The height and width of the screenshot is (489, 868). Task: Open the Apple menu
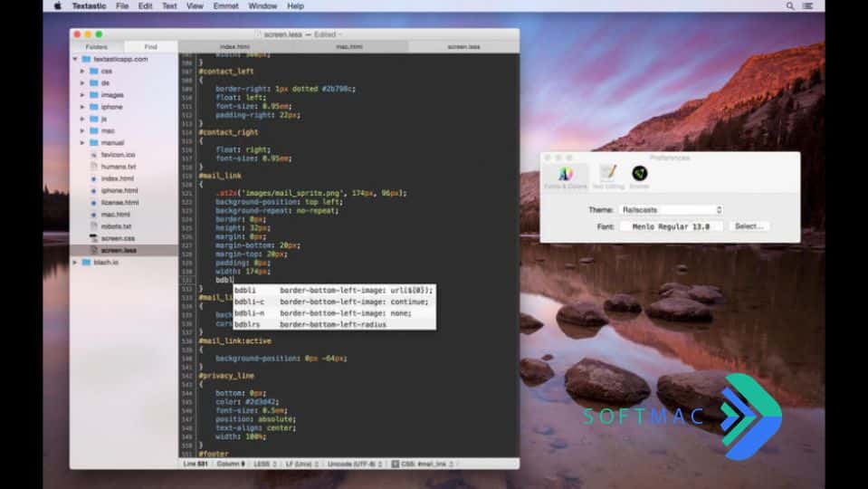click(57, 6)
